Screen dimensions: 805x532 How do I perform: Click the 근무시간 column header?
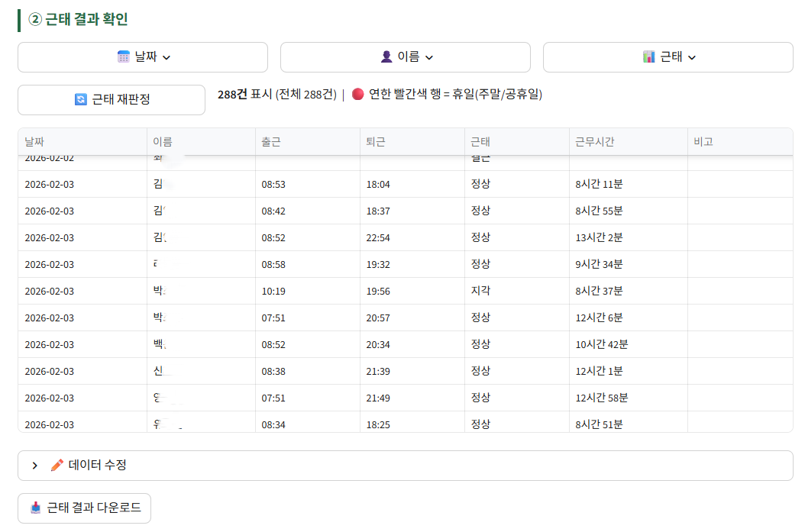[595, 141]
